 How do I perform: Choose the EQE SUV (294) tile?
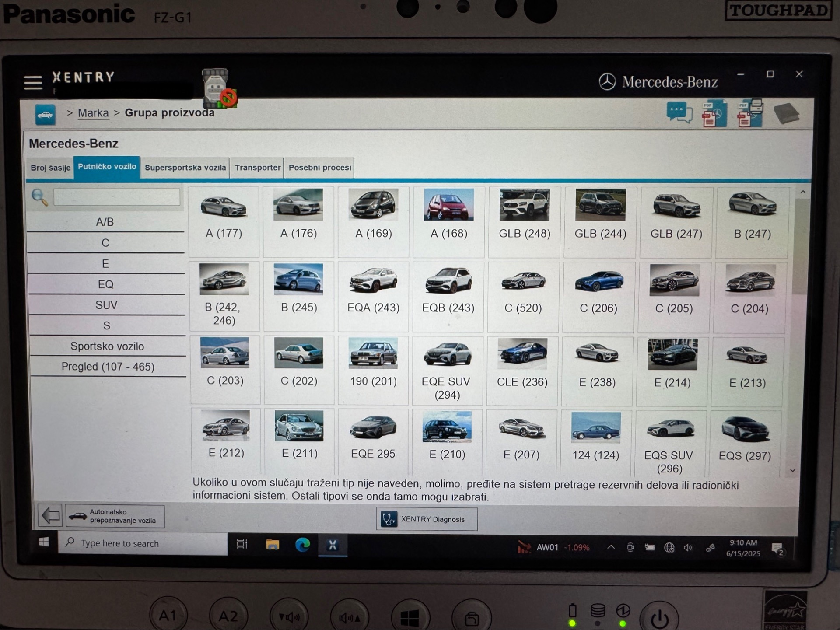(x=447, y=370)
